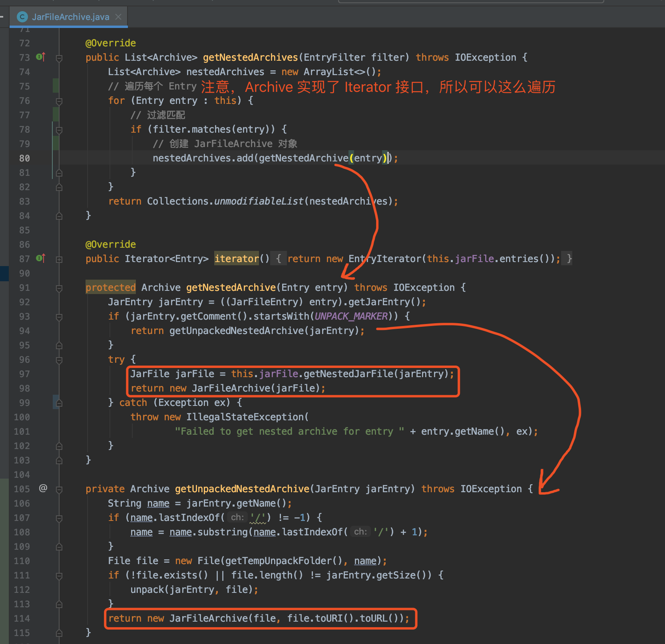Click line number 114 in gutter
The height and width of the screenshot is (644, 665).
[22, 618]
